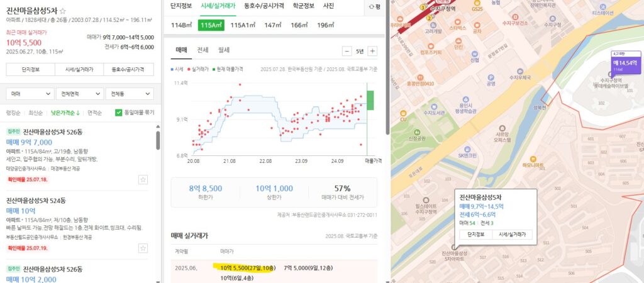This screenshot has height=283, width=644.
Task: Click the 새론앙 오피스텔 map icon
Action: [x=502, y=128]
